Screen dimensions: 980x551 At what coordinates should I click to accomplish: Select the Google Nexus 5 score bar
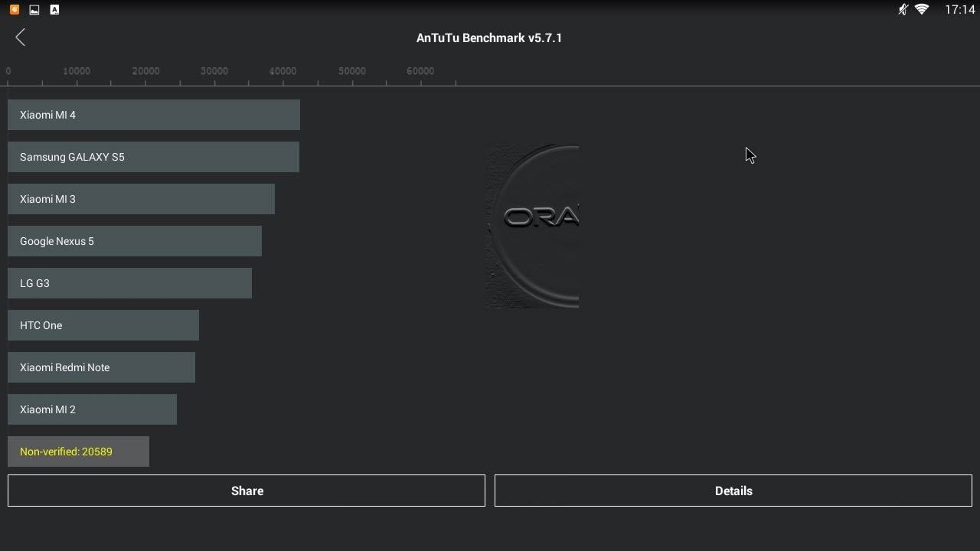[135, 241]
